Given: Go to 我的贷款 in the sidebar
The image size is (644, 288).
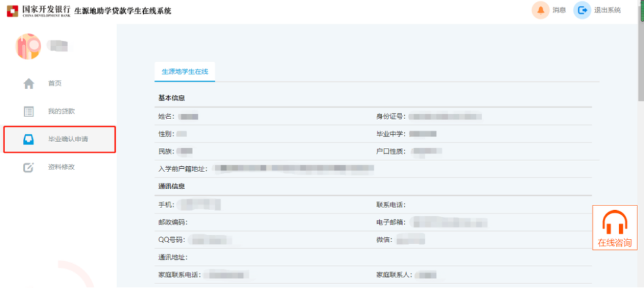Looking at the screenshot, I should coord(61,111).
